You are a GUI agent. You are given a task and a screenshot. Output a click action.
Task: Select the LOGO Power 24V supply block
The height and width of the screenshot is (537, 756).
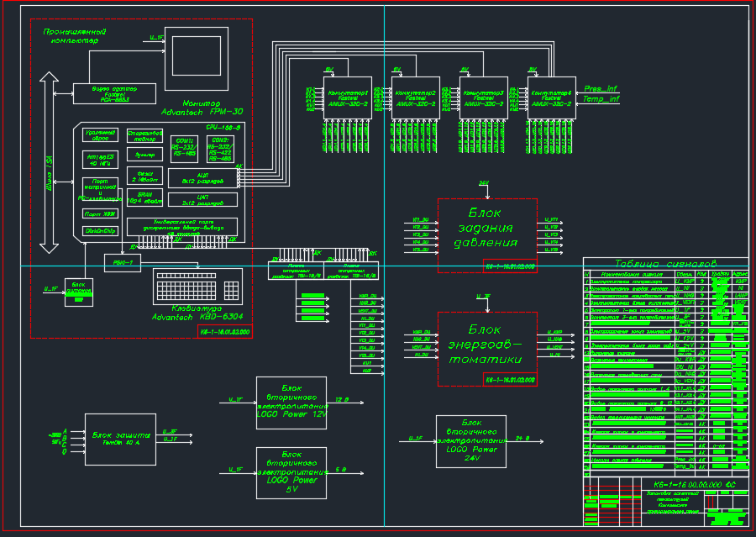click(x=471, y=441)
